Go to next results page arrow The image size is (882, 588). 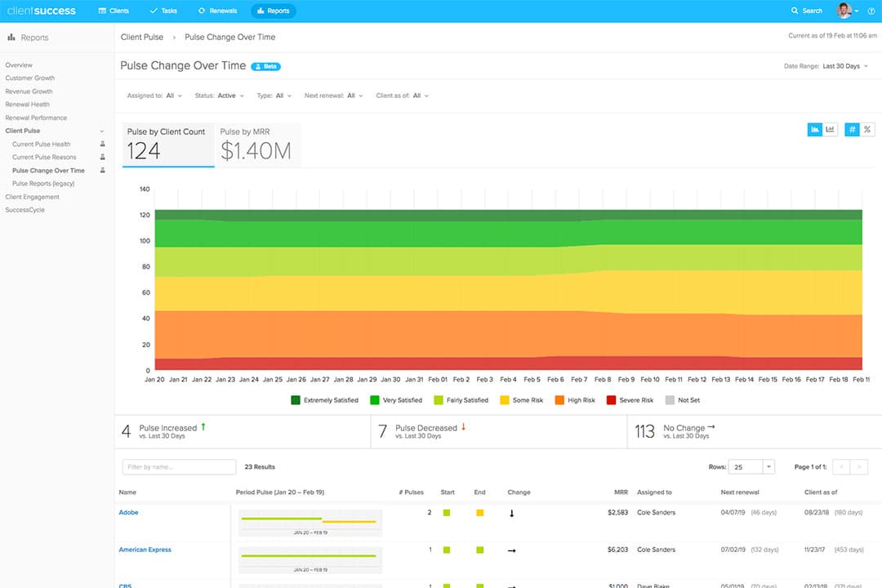(859, 467)
